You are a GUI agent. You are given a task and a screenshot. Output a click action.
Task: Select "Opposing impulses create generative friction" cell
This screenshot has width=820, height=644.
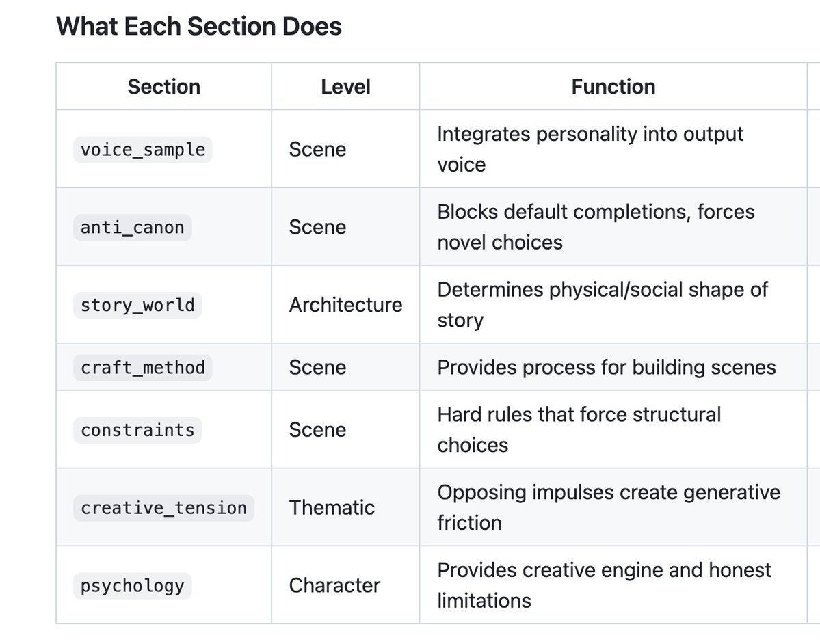point(608,508)
